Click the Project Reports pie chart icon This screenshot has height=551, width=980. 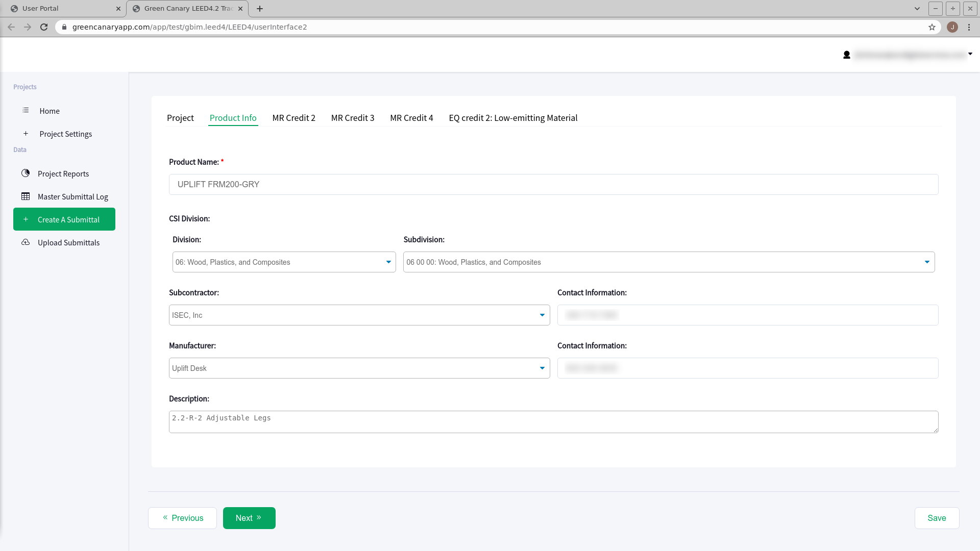tap(26, 173)
